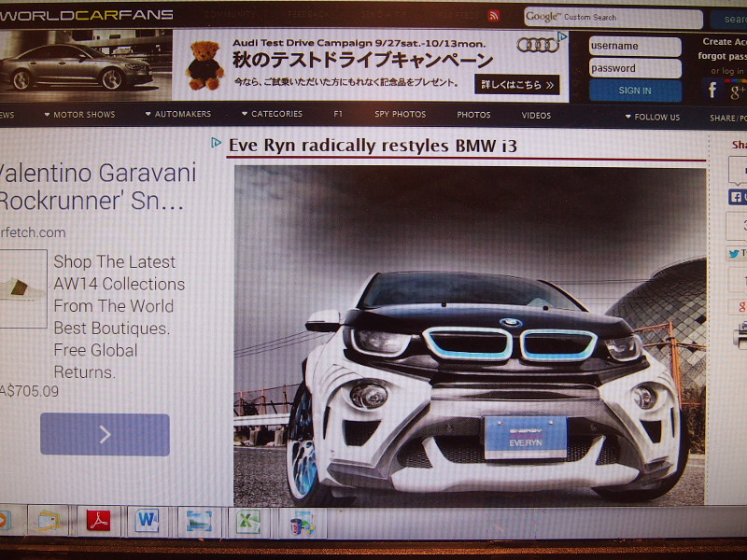Log in with the Facebook icon
The width and height of the screenshot is (747, 560).
[712, 90]
